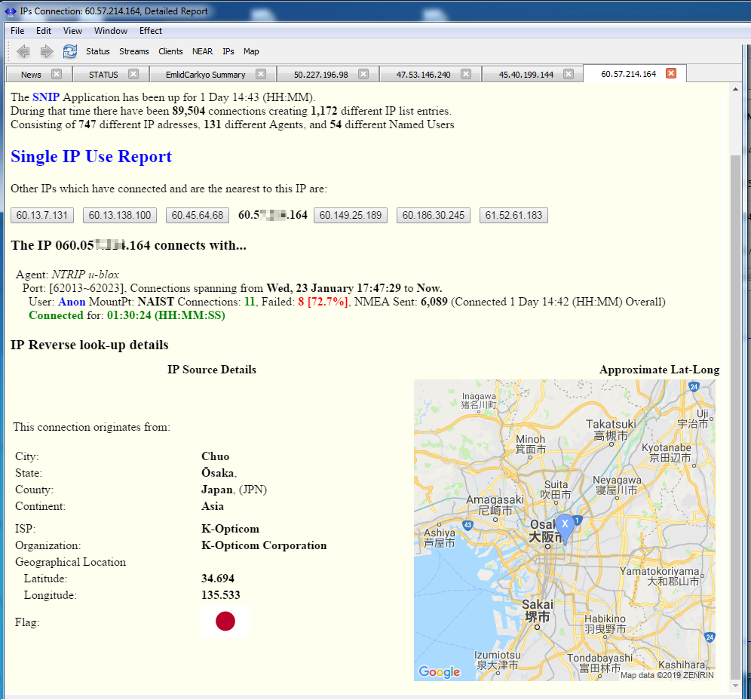The height and width of the screenshot is (700, 751).
Task: Close the active 60.57.214.164 tab
Action: pos(672,73)
